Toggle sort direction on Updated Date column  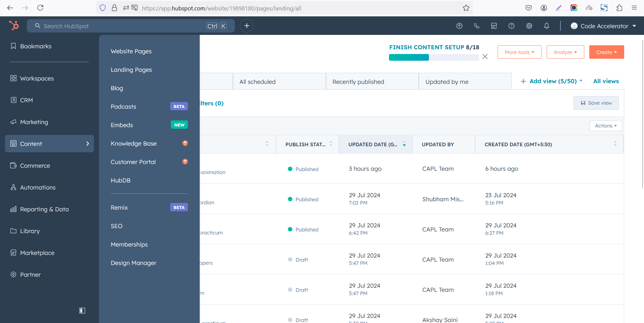(x=404, y=144)
